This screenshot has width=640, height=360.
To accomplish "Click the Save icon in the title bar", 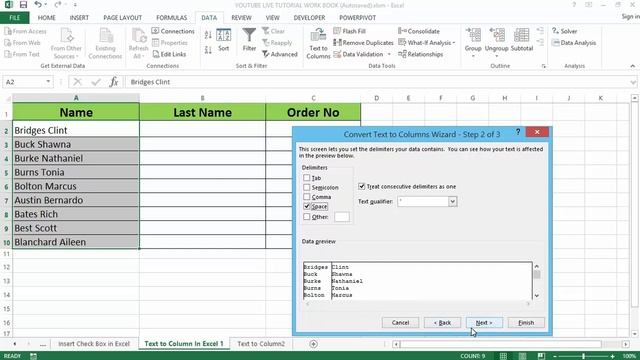I will (23, 5).
